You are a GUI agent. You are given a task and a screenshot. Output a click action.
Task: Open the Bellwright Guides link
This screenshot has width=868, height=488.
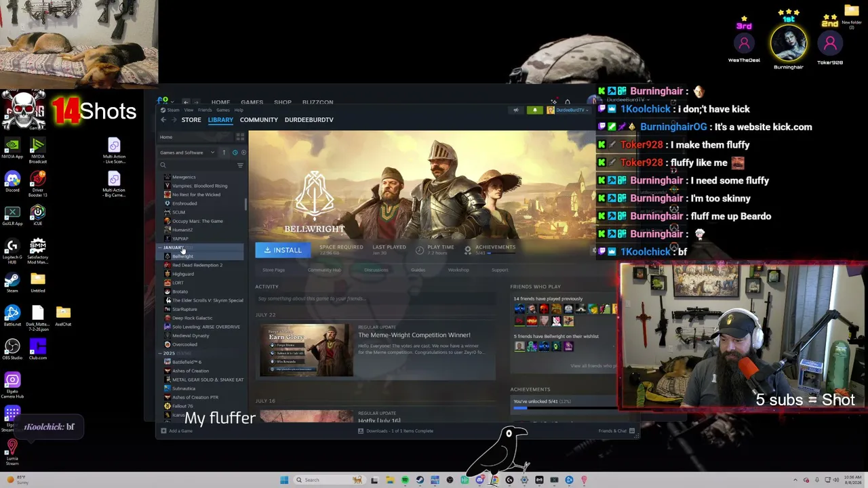click(x=418, y=270)
